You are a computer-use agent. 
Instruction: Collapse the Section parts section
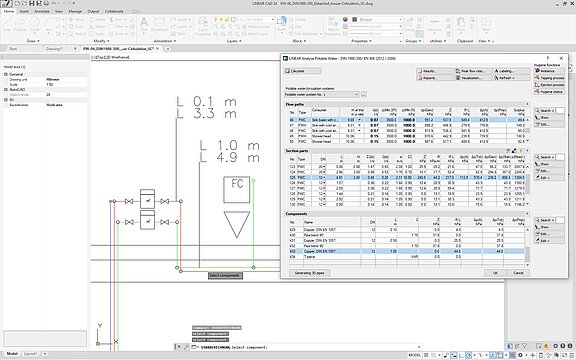528,151
